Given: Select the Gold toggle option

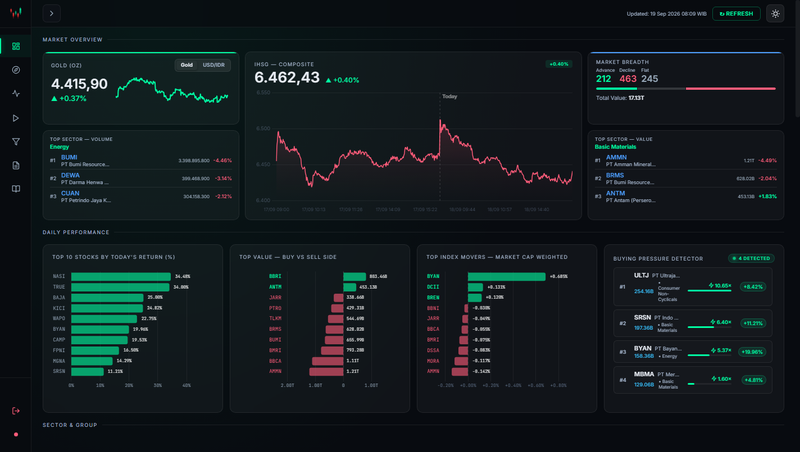Looking at the screenshot, I should 187,65.
